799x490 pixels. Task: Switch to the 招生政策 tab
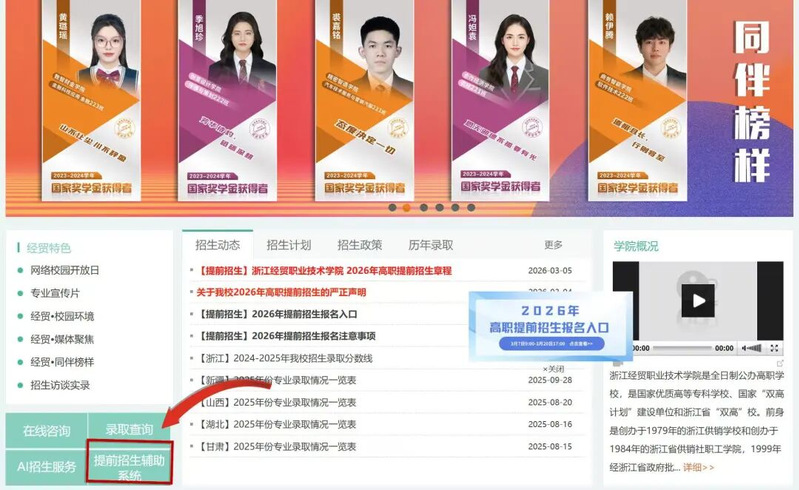click(359, 245)
